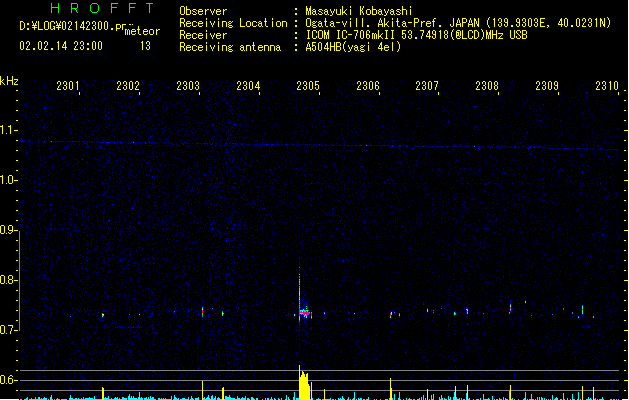
Task: Click the Receiving antenna label
Action: point(230,47)
